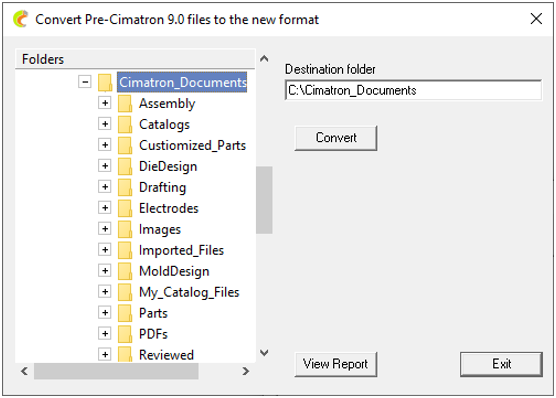Expand the Assembly folder node
The height and width of the screenshot is (398, 556).
pos(105,103)
